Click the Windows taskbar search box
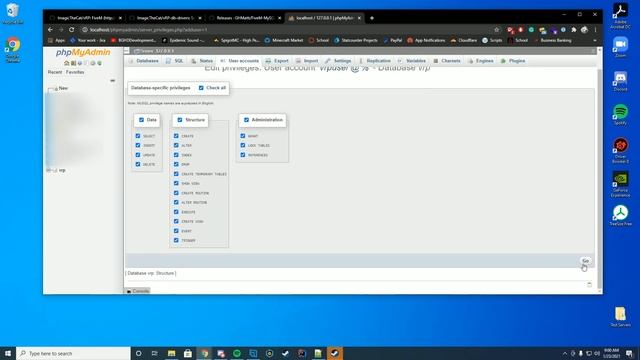 tap(73, 353)
